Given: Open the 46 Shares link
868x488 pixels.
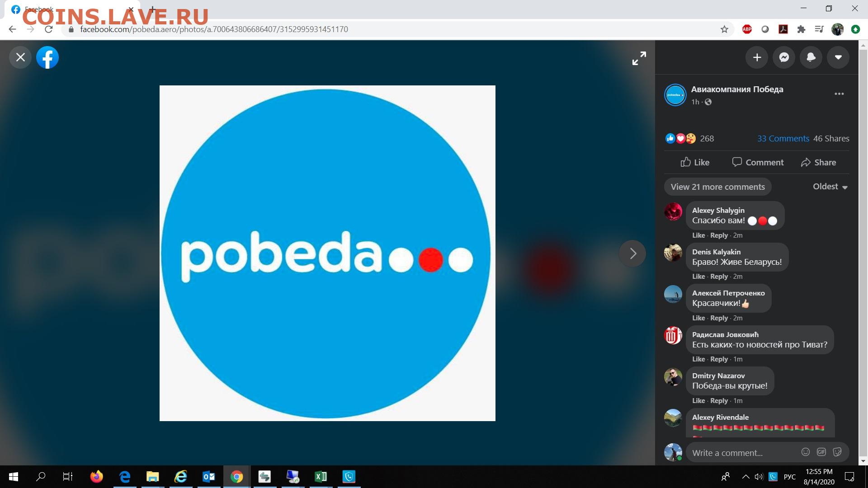Looking at the screenshot, I should point(831,139).
